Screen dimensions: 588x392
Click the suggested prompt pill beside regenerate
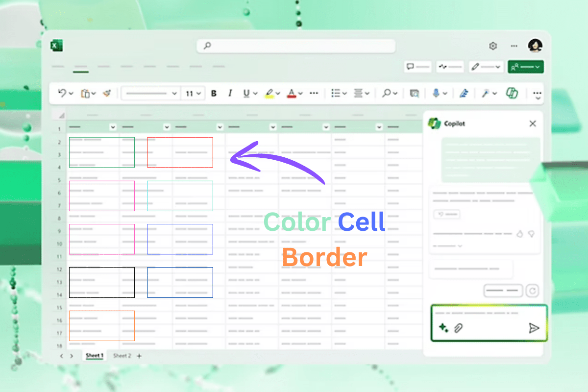(503, 291)
